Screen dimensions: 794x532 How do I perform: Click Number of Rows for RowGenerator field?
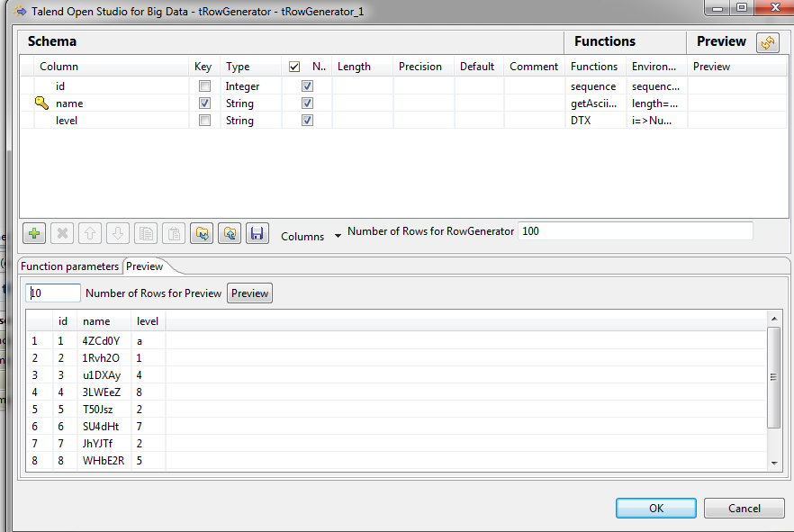pos(635,231)
